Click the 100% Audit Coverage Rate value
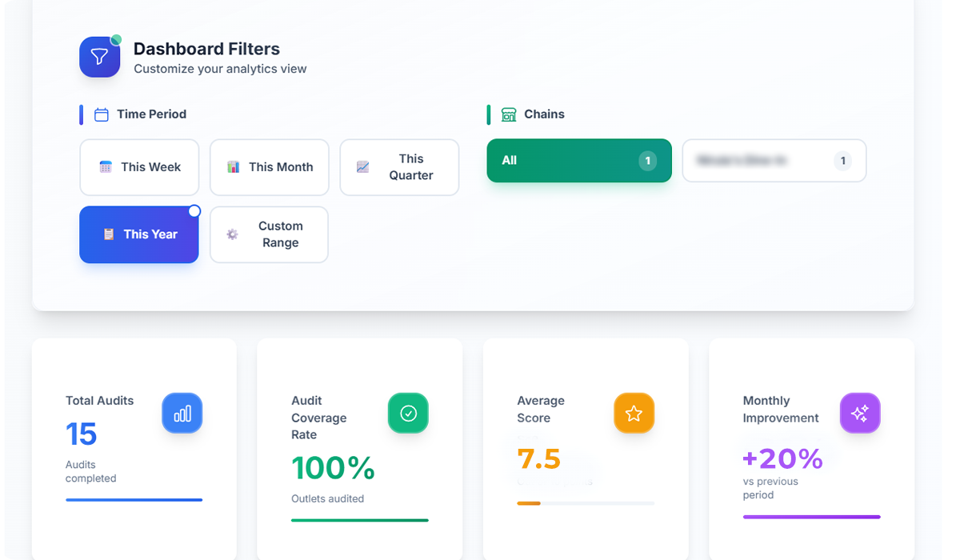This screenshot has height=560, width=960. pyautogui.click(x=333, y=468)
